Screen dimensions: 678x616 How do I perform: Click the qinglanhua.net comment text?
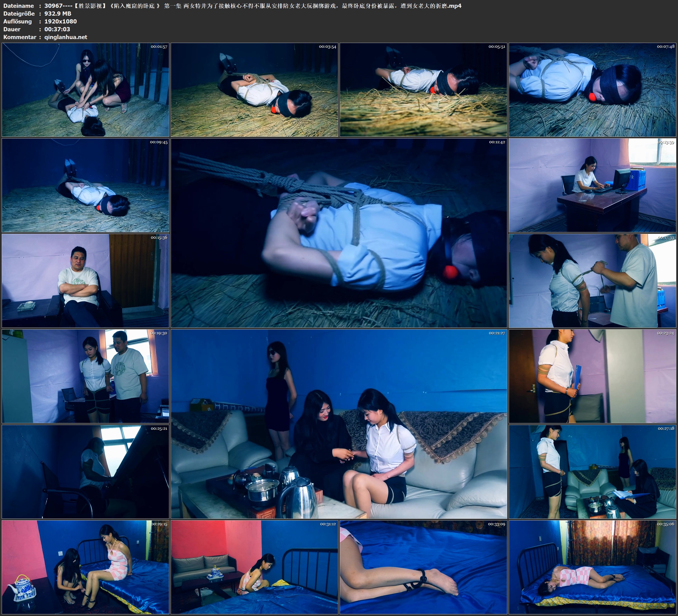pyautogui.click(x=66, y=37)
